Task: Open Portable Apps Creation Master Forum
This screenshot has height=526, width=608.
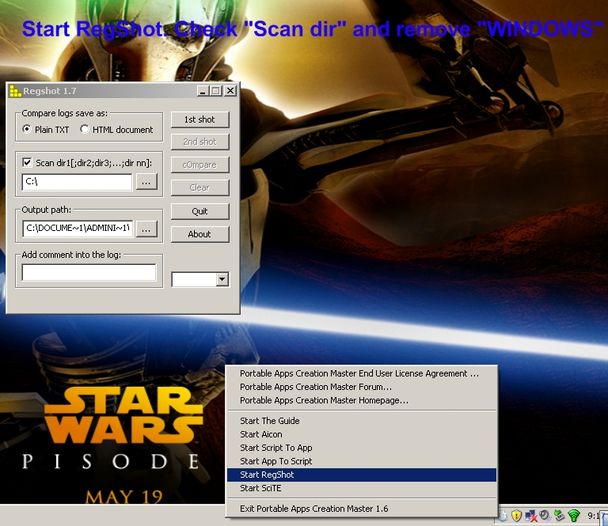Action: point(361,387)
